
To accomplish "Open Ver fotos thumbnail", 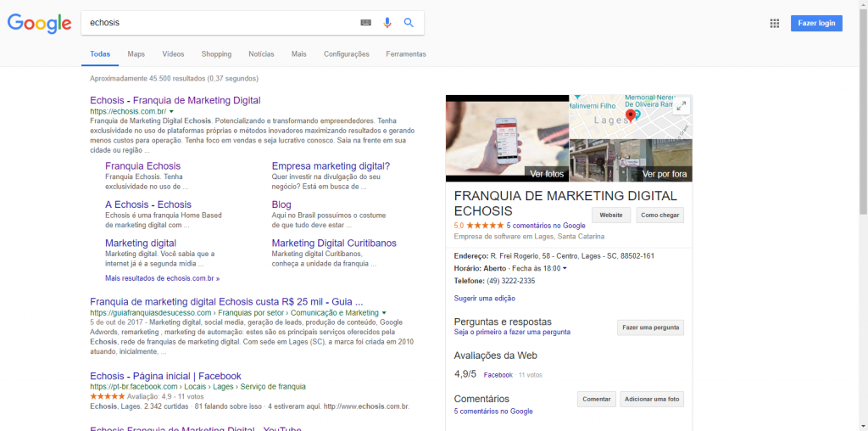I will (507, 138).
